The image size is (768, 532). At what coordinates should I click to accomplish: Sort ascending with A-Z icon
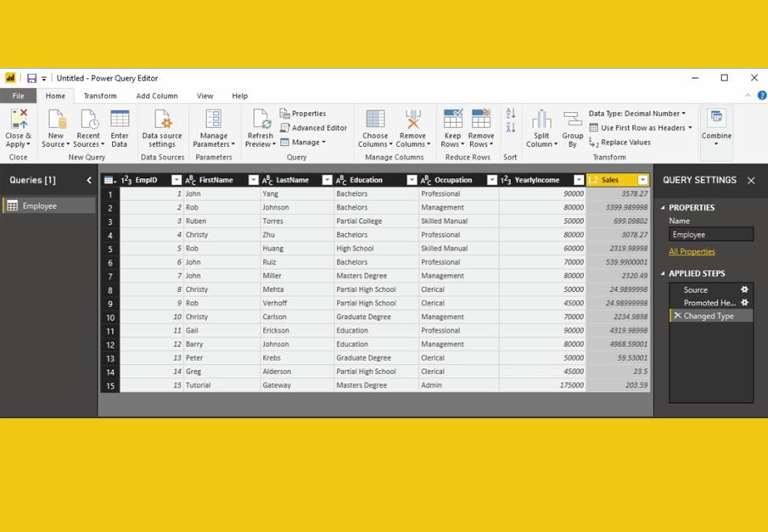coord(510,113)
